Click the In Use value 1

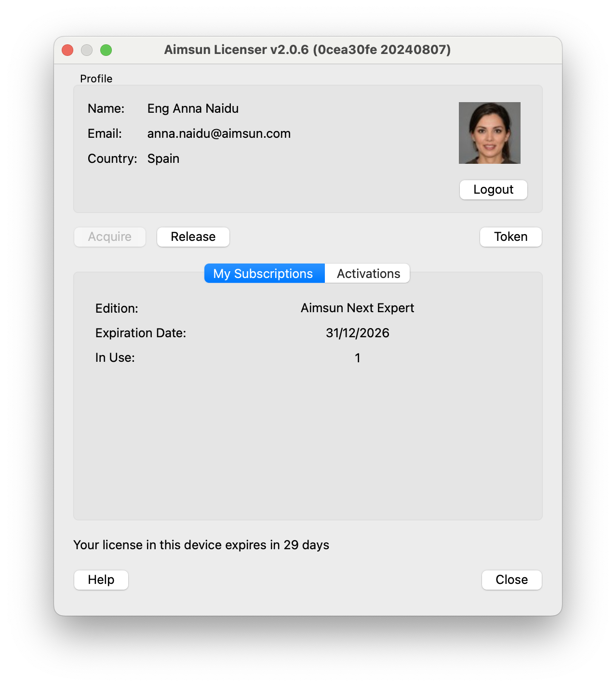[358, 358]
